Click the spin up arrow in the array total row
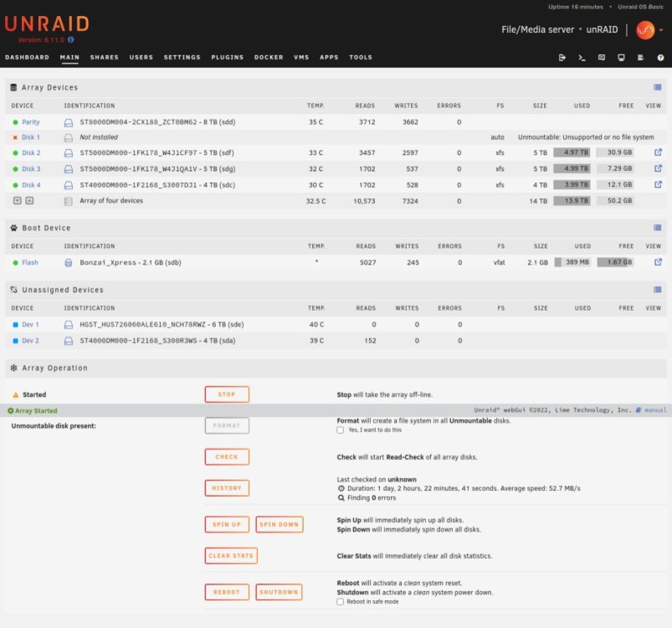The image size is (672, 628). point(29,200)
